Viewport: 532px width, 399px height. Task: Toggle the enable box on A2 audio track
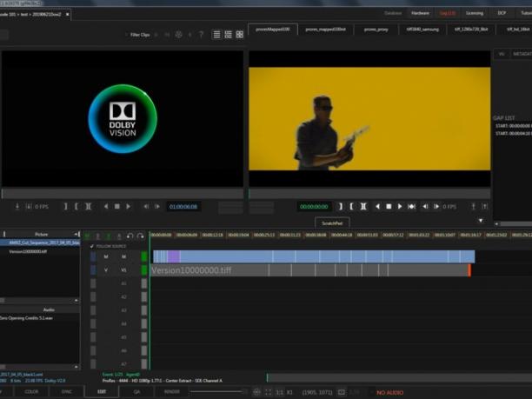144,297
